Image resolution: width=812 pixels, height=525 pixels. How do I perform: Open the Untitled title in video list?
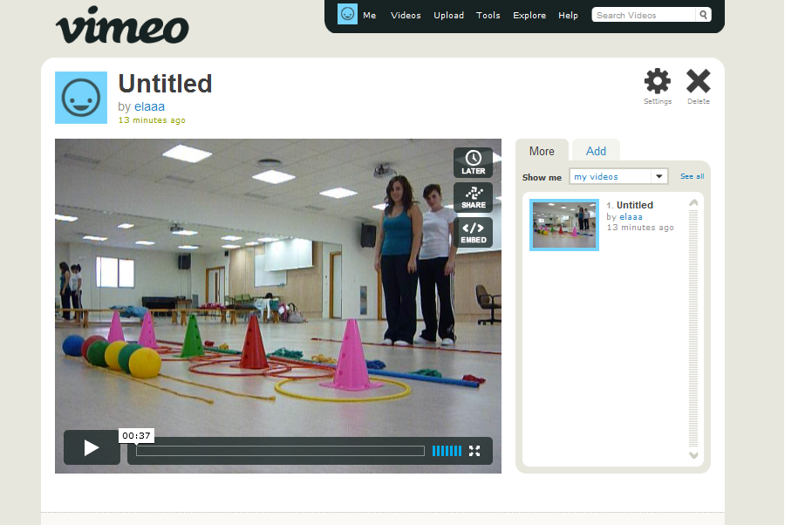[634, 205]
